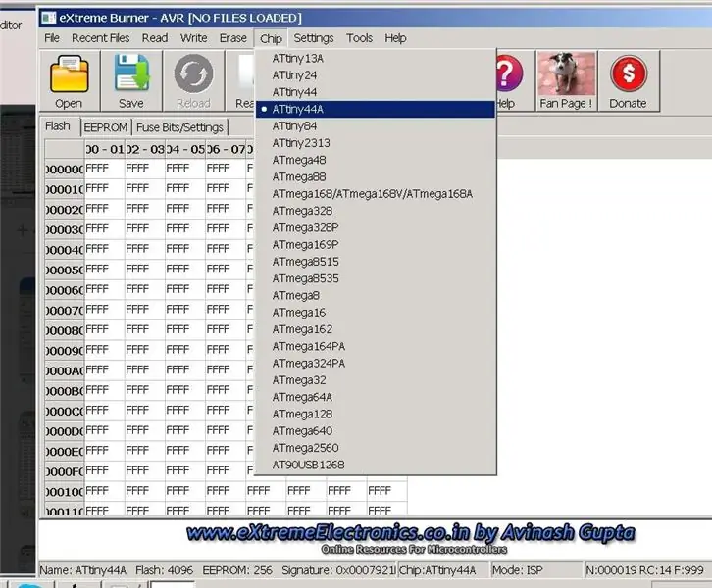The height and width of the screenshot is (588, 712).
Task: Choose the checked ATtiny44A chip entry
Action: [x=376, y=110]
